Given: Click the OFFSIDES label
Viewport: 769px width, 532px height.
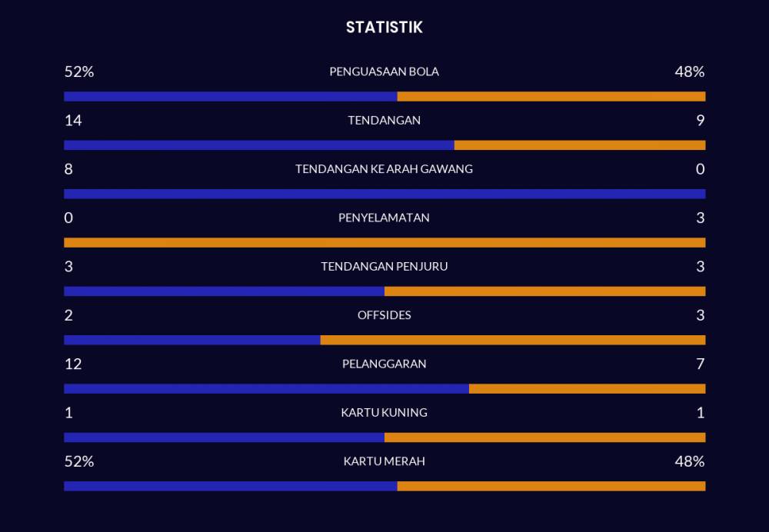Looking at the screenshot, I should coord(384,315).
